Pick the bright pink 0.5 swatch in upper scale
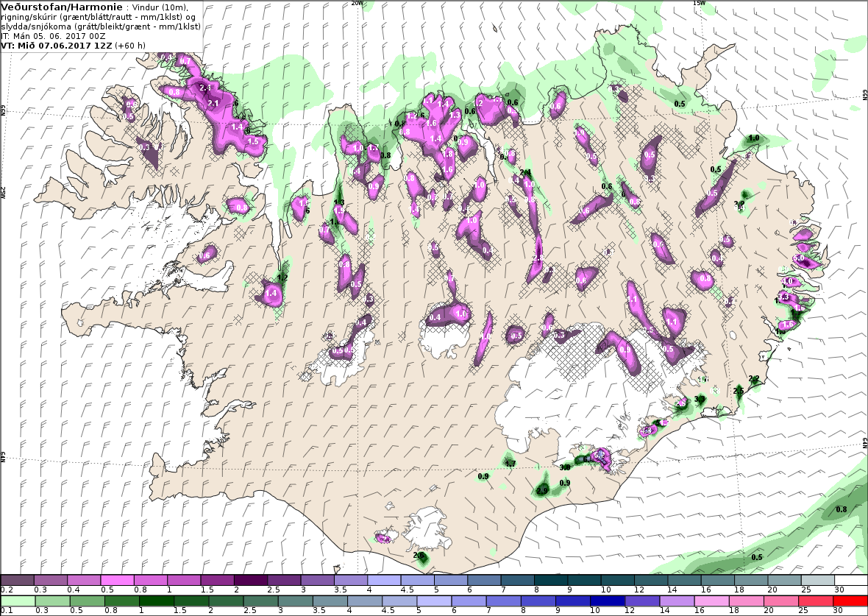Image resolution: width=868 pixels, height=616 pixels. (x=118, y=580)
